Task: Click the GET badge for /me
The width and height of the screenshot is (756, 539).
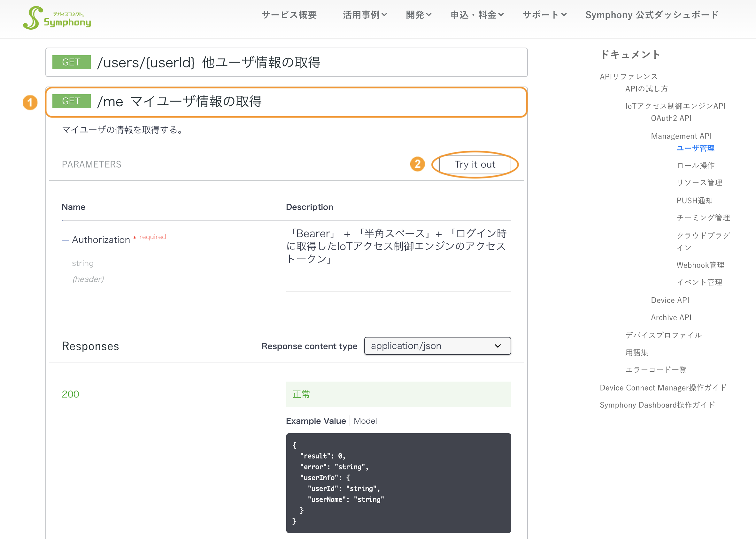Action: coord(72,101)
